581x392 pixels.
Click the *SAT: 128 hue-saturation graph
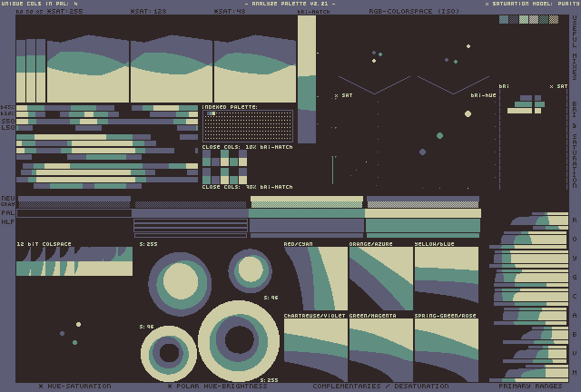[172, 69]
